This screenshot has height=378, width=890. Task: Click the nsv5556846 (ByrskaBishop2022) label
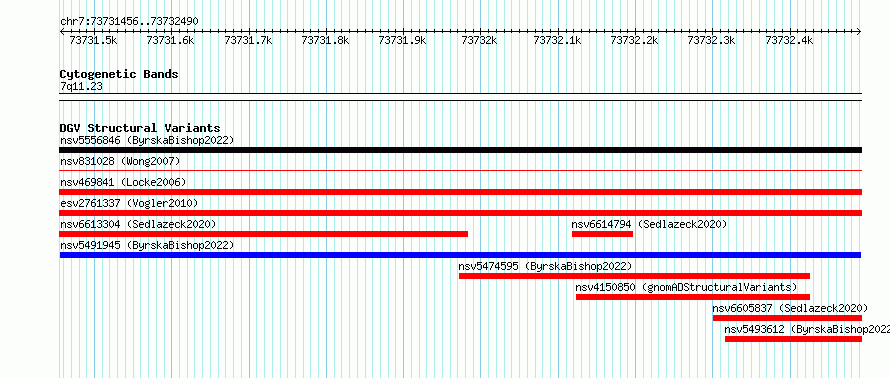click(147, 140)
